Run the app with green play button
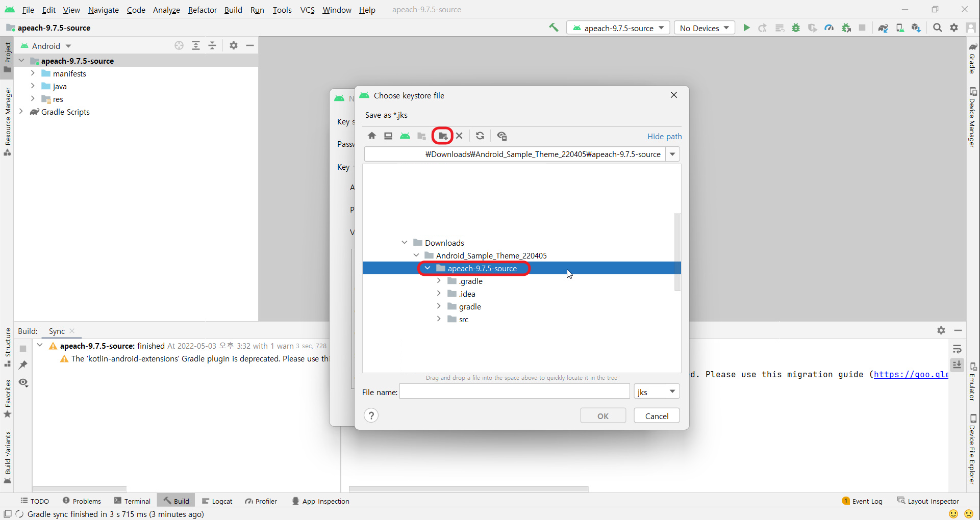This screenshot has width=980, height=520. point(746,28)
